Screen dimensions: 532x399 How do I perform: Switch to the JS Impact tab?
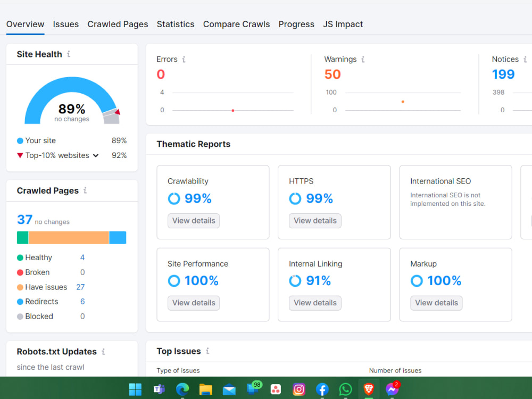[x=343, y=24]
